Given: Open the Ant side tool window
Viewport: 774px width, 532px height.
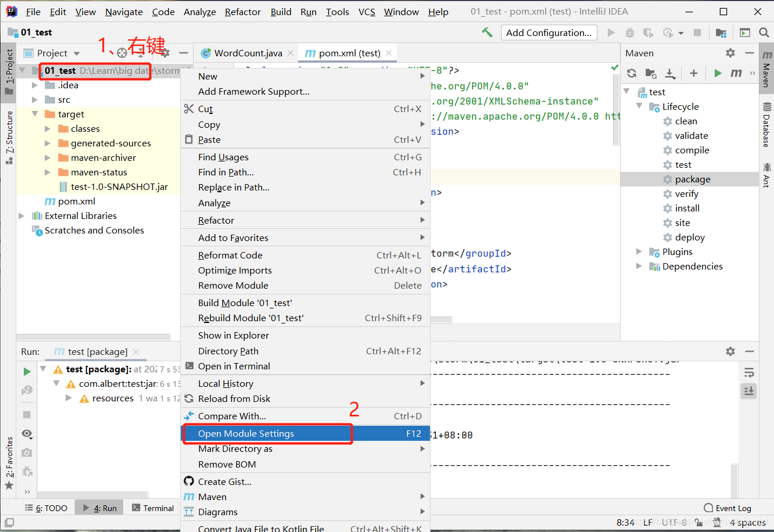Looking at the screenshot, I should click(x=766, y=174).
